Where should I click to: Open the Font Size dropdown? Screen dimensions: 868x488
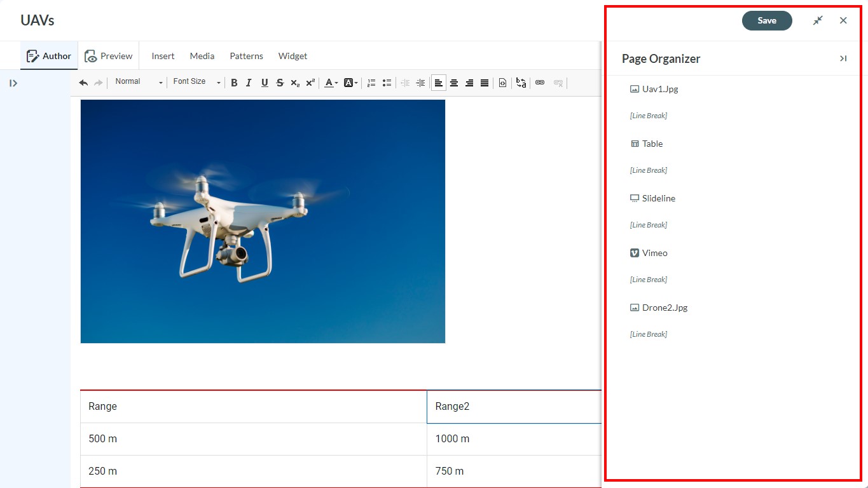point(196,82)
